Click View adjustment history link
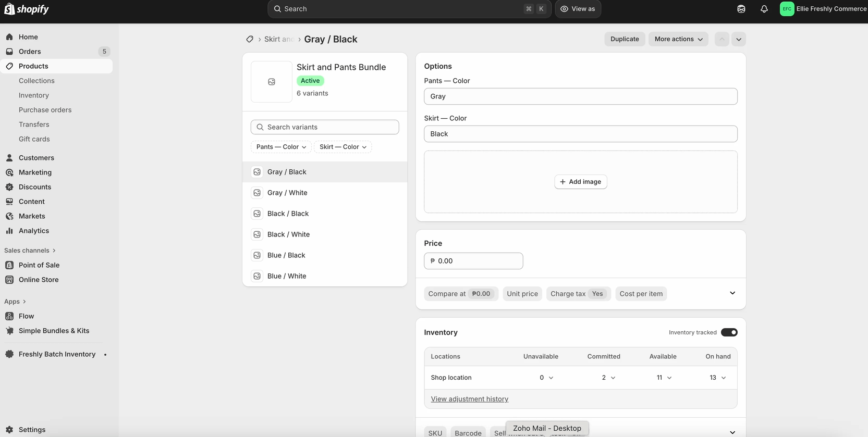The height and width of the screenshot is (437, 868). pyautogui.click(x=470, y=399)
